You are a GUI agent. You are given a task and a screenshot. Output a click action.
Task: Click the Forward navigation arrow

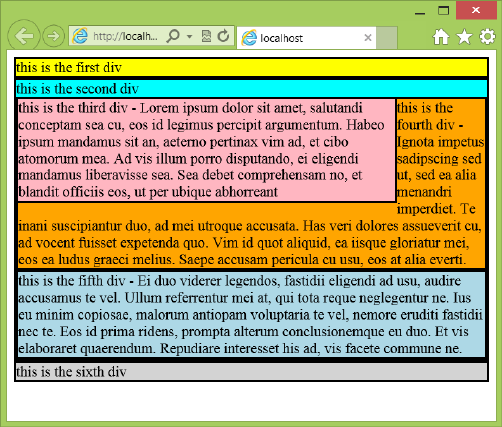pos(53,36)
